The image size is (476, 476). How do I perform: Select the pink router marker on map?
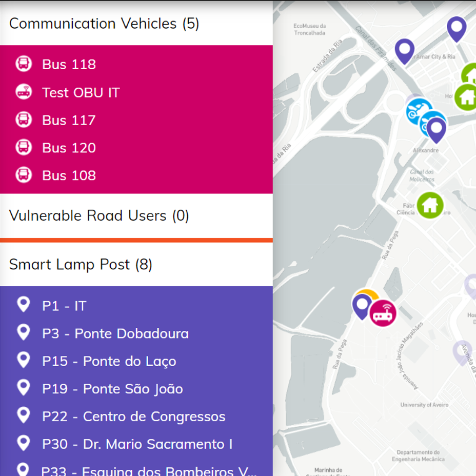pos(383,313)
